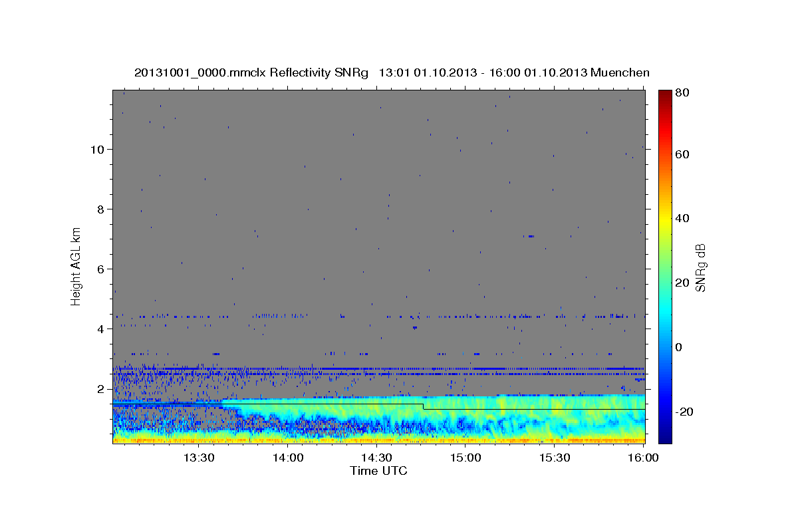Click the height tick label 8
Image resolution: width=798 pixels, height=532 pixels.
(x=102, y=209)
